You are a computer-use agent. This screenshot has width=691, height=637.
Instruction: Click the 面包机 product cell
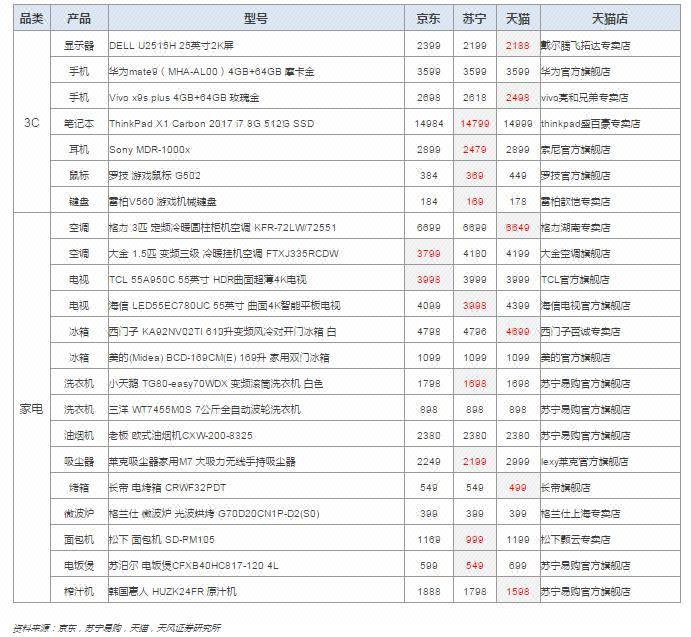pos(79,540)
